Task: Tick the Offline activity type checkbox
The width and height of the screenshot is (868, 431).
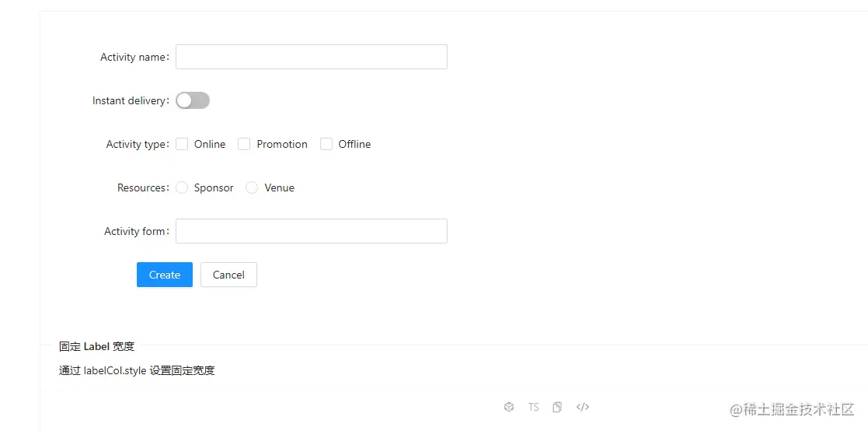Action: 326,144
